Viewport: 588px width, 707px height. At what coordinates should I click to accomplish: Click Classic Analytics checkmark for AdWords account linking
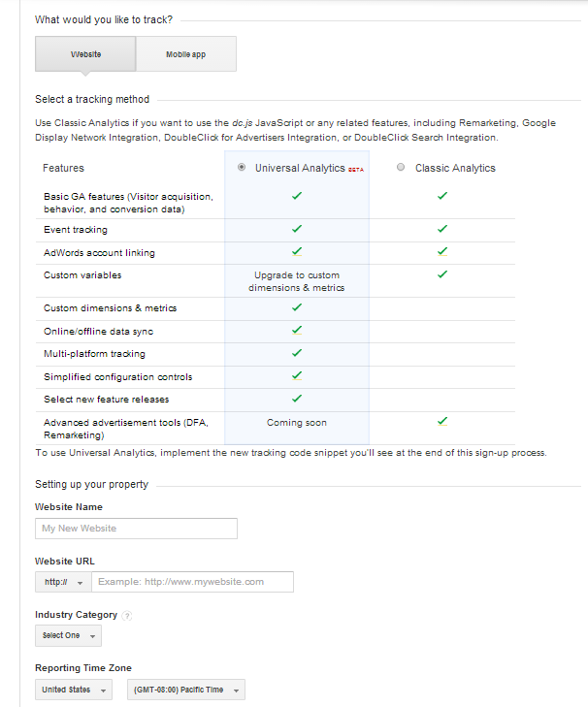[x=441, y=252]
